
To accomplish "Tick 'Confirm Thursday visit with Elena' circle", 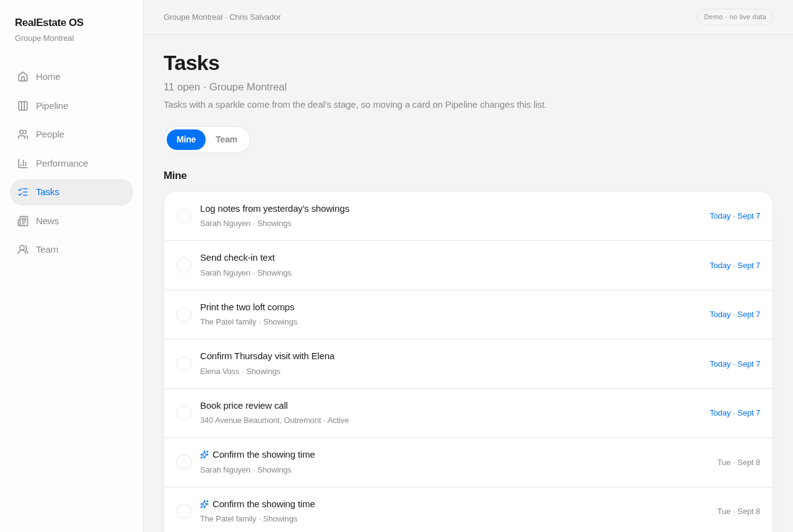I will click(x=184, y=364).
